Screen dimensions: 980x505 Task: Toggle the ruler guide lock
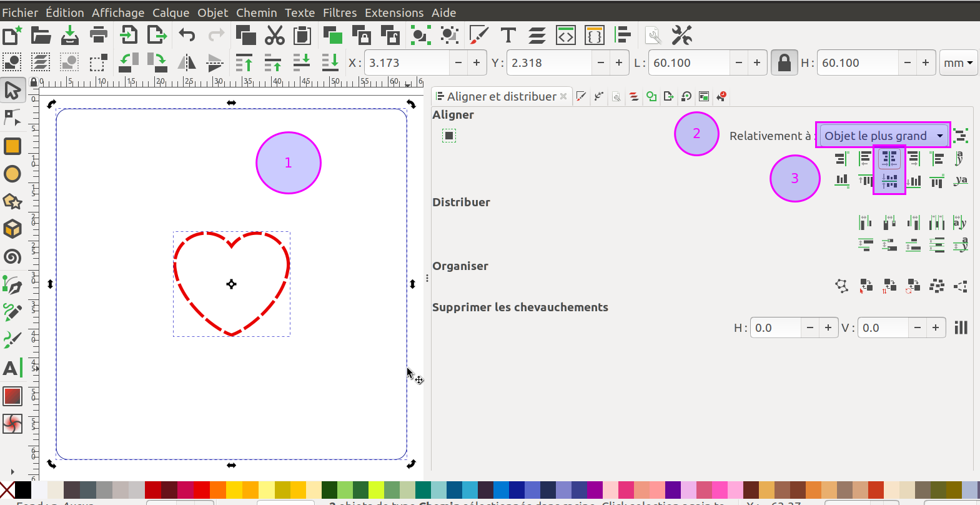tap(34, 82)
